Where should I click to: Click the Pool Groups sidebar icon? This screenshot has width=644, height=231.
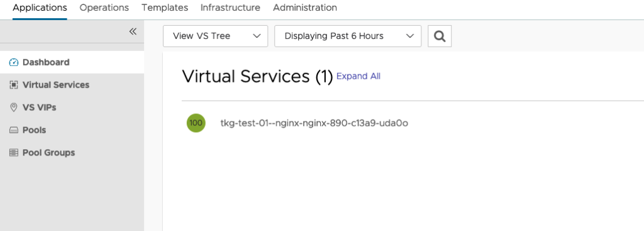pyautogui.click(x=14, y=153)
